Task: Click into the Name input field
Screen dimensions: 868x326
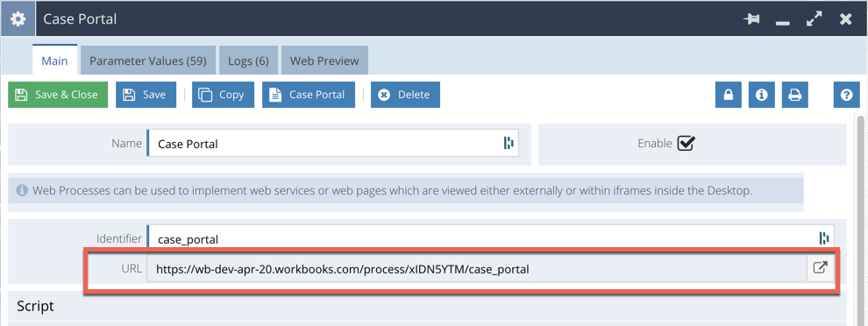Action: pos(332,144)
